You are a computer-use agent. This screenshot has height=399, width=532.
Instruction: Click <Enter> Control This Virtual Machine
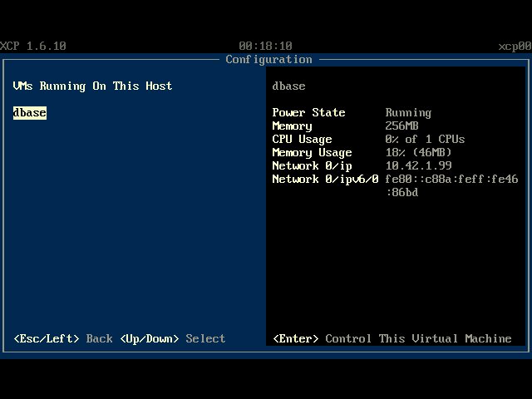(392, 338)
